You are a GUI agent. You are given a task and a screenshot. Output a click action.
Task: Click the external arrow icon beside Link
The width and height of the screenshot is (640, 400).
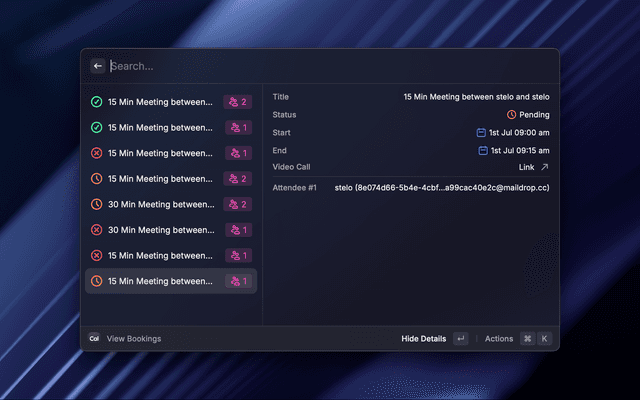pyautogui.click(x=545, y=168)
